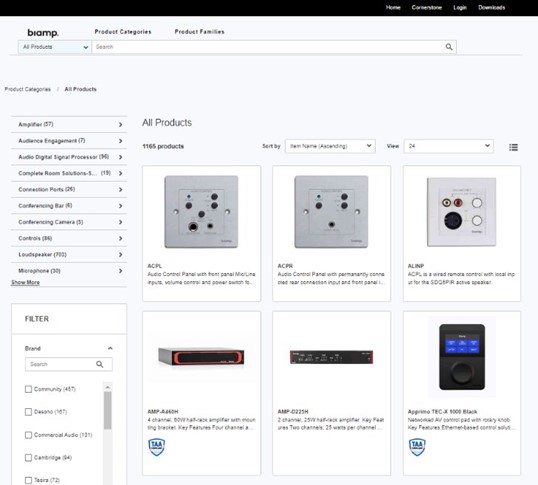Expand Connection Ports (26) chevron
Viewport: 538px width, 485px height.
(120, 190)
